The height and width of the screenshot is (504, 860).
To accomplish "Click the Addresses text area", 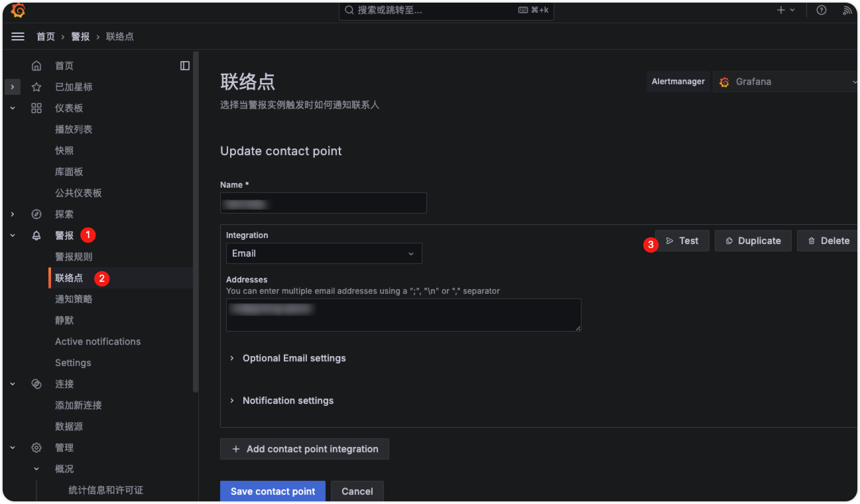I will tap(403, 315).
